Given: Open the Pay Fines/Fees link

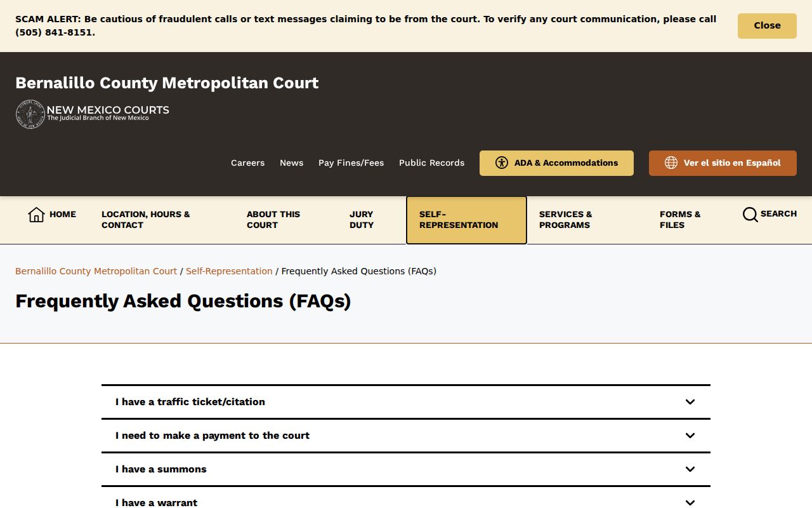Looking at the screenshot, I should (x=351, y=163).
